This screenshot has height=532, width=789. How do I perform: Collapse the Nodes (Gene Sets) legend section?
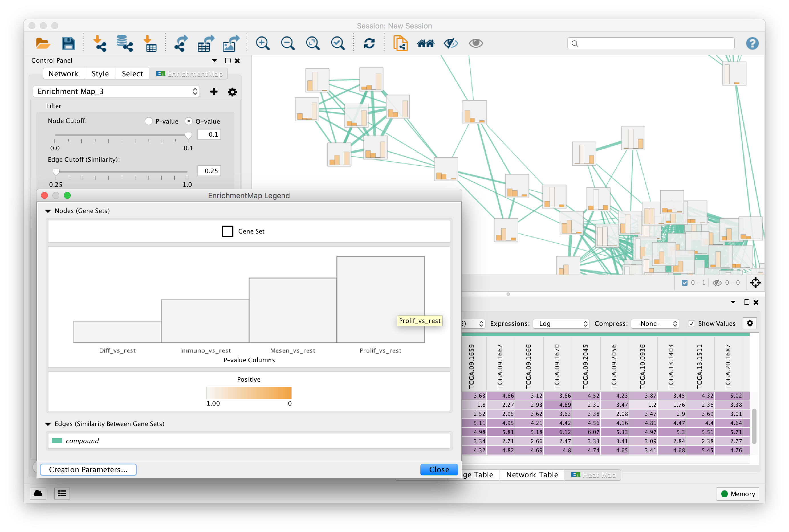[x=48, y=211]
